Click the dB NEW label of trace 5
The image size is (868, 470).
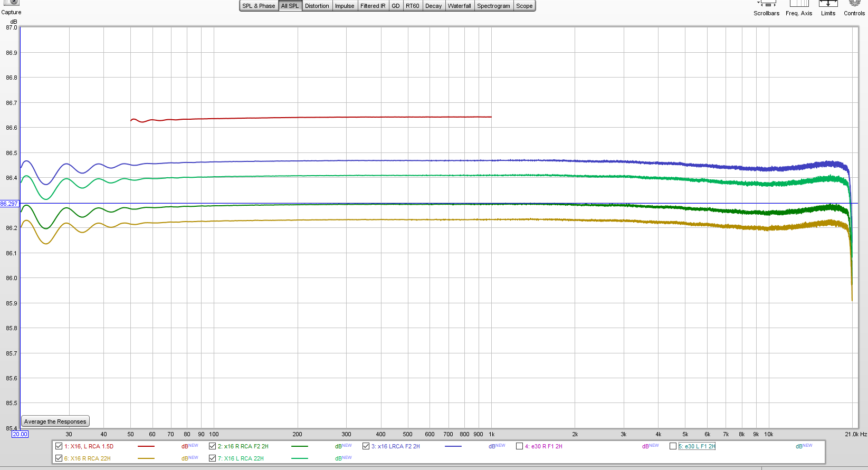tap(804, 446)
